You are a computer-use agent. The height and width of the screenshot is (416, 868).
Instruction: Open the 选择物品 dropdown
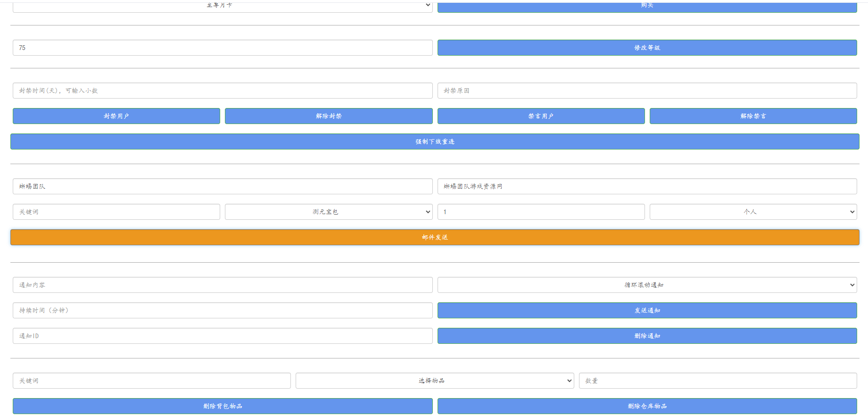pyautogui.click(x=434, y=381)
